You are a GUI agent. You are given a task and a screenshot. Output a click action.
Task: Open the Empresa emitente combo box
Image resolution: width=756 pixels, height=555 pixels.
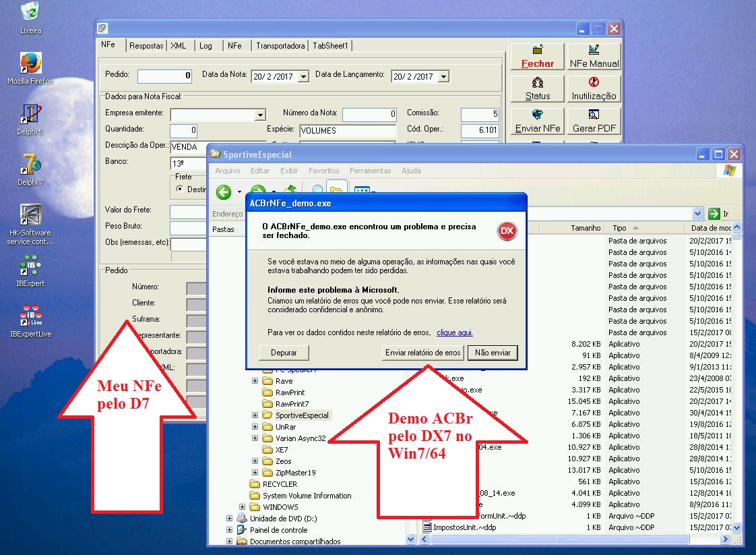click(x=260, y=115)
